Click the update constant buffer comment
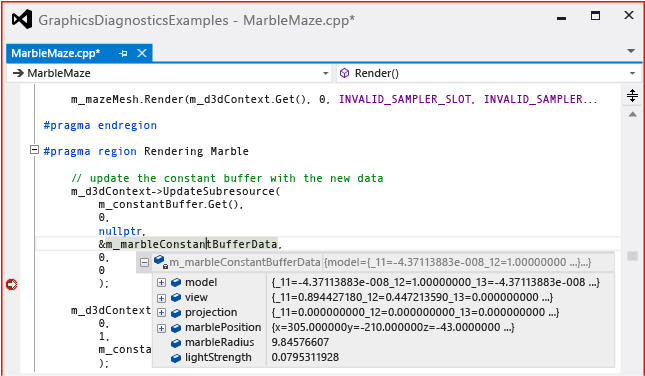 tap(227, 178)
